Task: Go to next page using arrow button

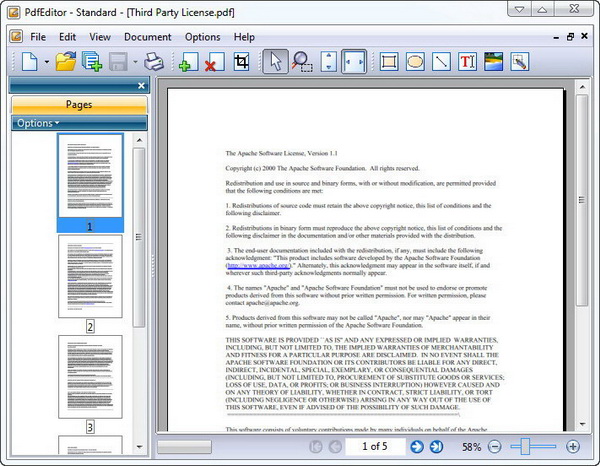Action: pyautogui.click(x=416, y=446)
